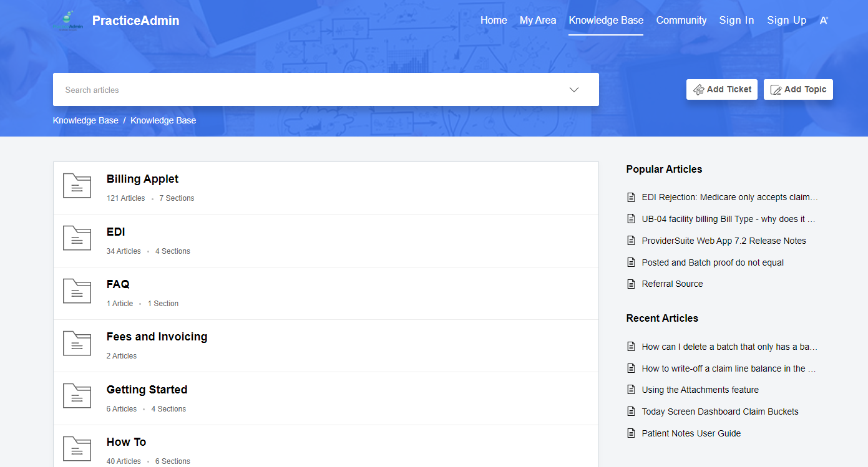
Task: Open ProviderSuite Web App 7.2 Release Notes
Action: tap(724, 241)
